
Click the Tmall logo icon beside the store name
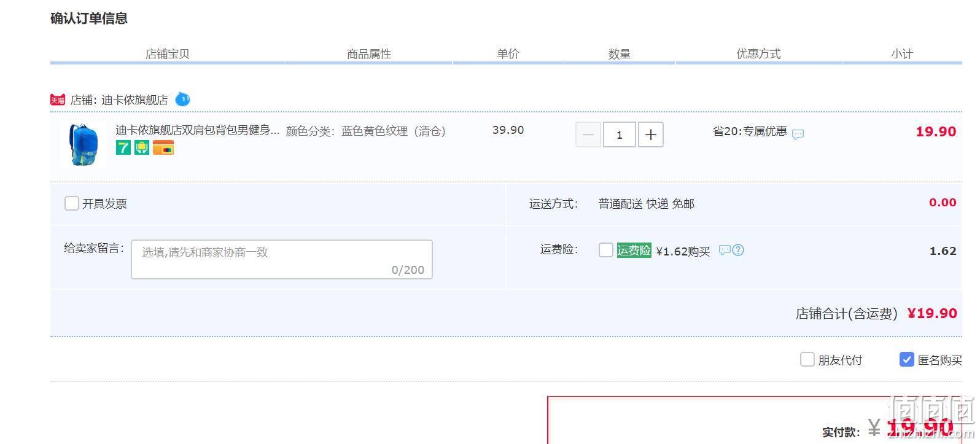click(58, 99)
